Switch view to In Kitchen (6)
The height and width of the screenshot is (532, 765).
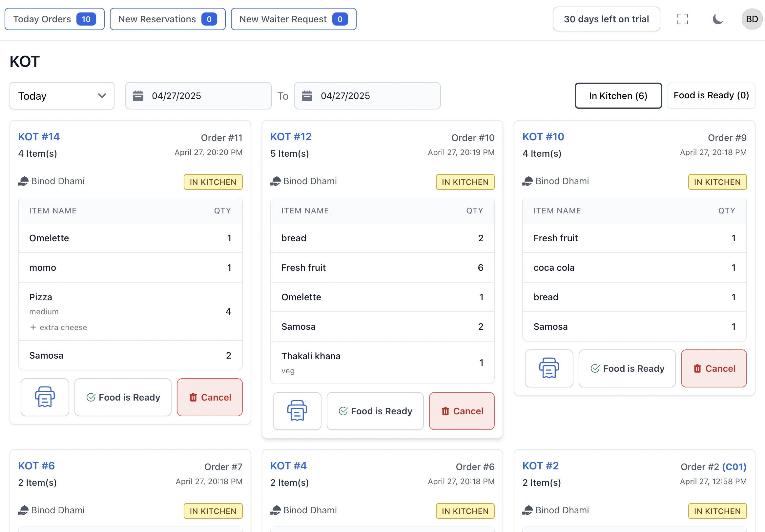click(x=618, y=96)
